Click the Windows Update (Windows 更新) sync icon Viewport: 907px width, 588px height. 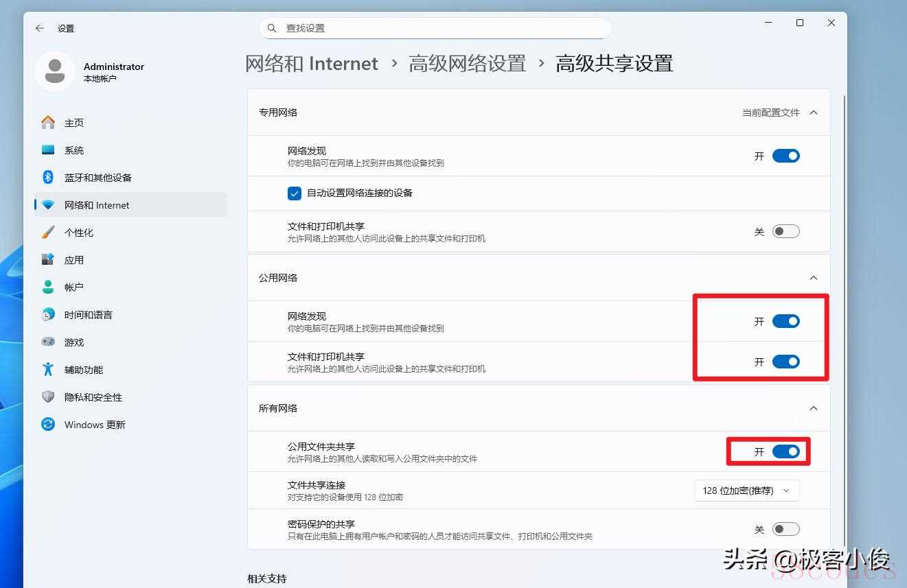click(x=48, y=425)
